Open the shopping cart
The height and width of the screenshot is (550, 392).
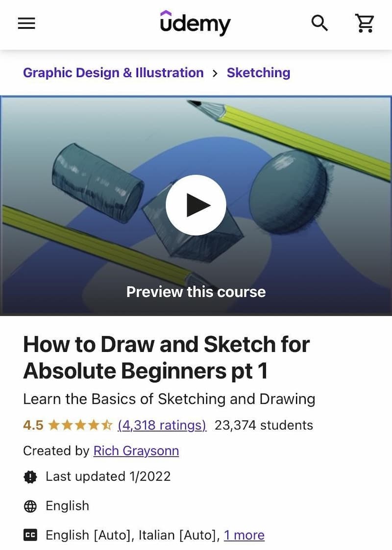click(x=365, y=23)
